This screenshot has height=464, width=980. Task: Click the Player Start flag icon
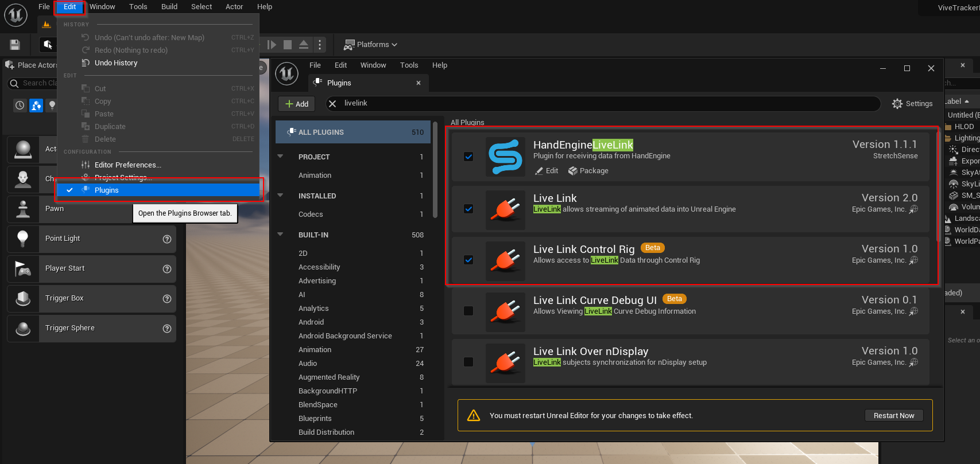coord(23,269)
